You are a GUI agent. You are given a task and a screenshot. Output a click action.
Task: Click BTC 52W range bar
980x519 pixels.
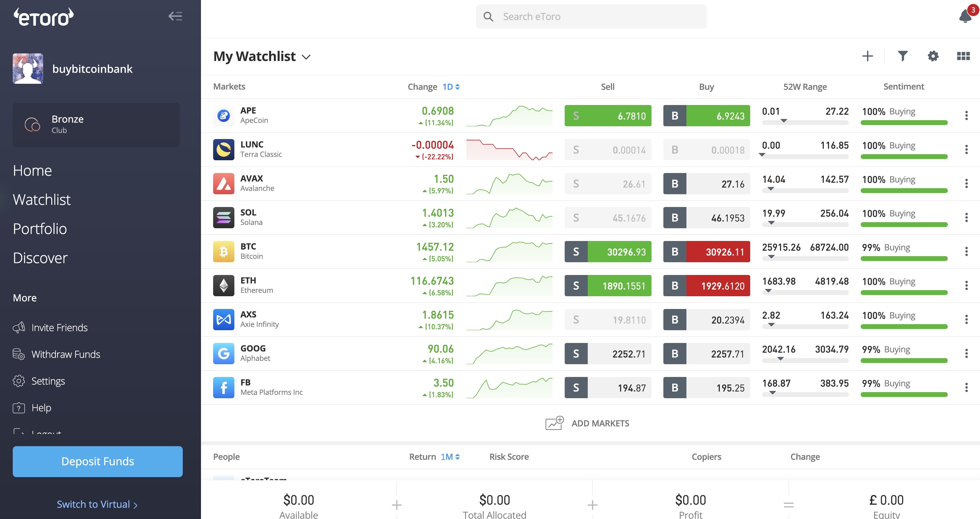click(805, 259)
